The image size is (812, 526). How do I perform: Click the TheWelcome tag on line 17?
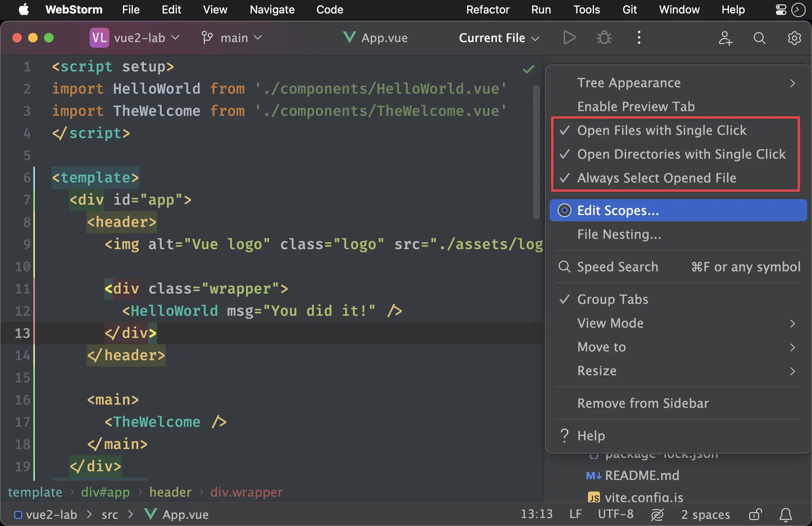tap(157, 422)
